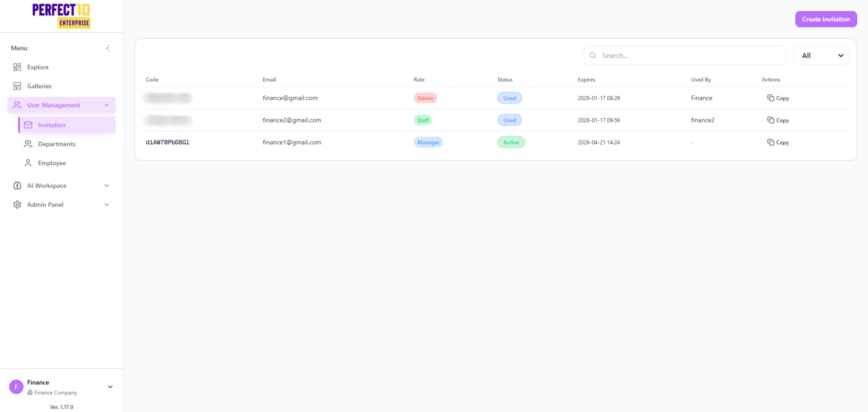Viewport: 868px width, 412px height.
Task: Open the Finance account menu chevron
Action: (x=110, y=387)
